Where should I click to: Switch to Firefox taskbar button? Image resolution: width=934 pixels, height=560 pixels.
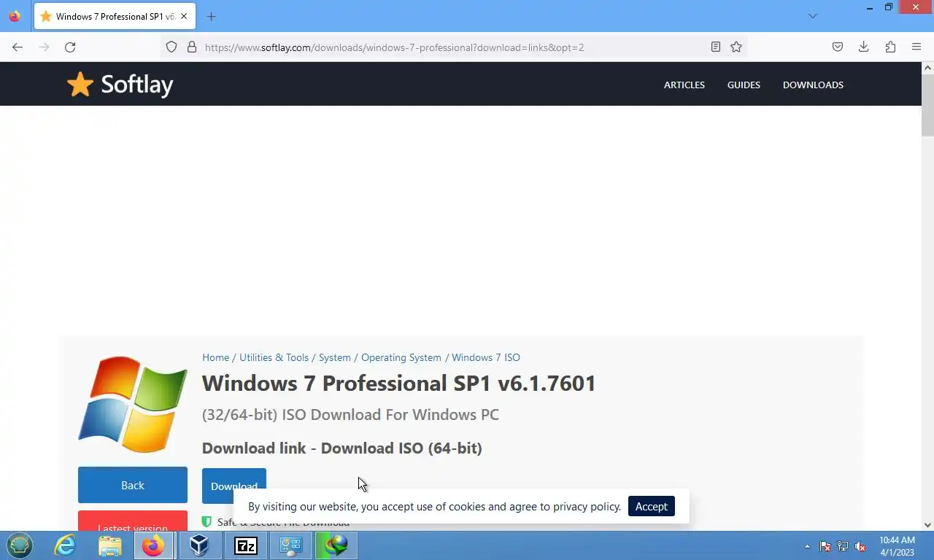click(153, 545)
